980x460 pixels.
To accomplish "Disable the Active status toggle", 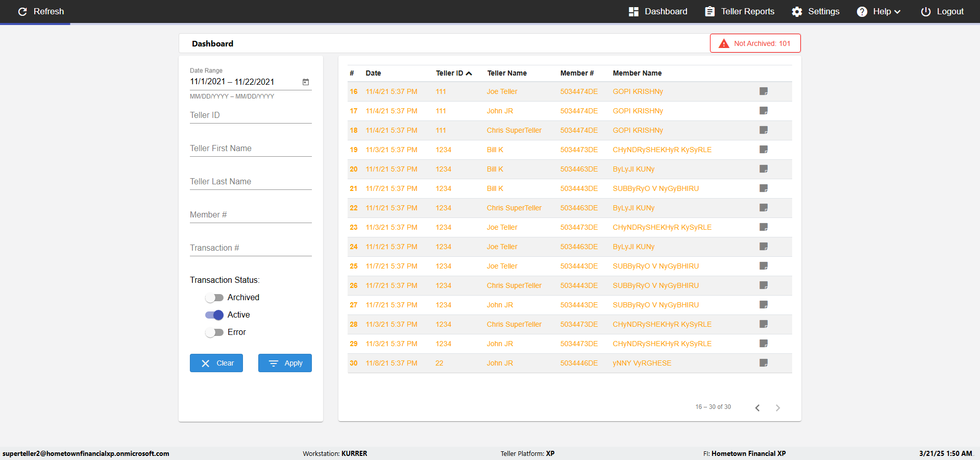I will click(x=214, y=315).
